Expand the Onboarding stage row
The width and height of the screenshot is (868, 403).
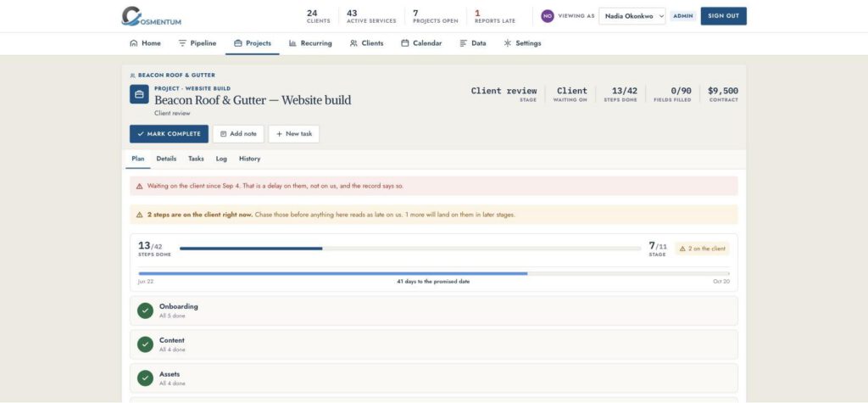tap(433, 311)
